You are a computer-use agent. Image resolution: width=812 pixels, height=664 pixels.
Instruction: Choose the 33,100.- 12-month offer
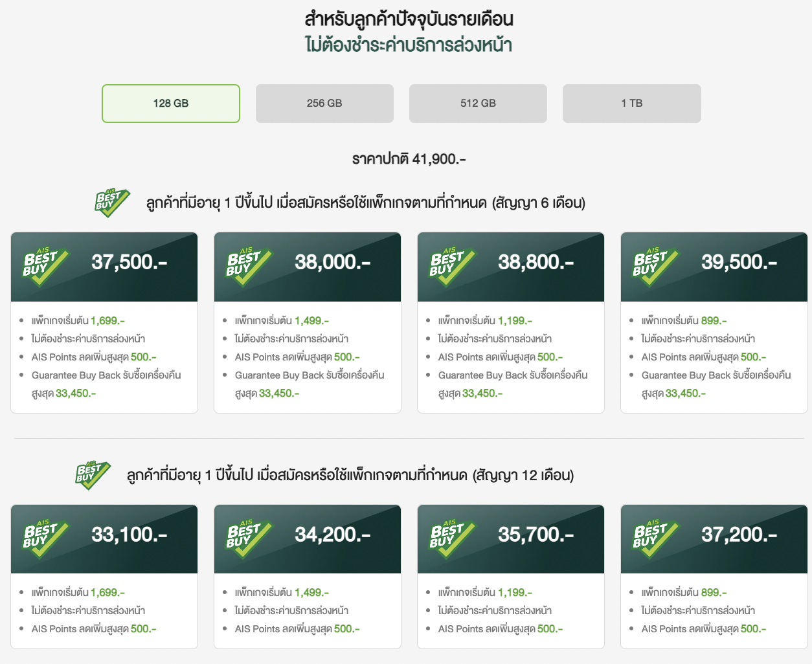coord(130,535)
